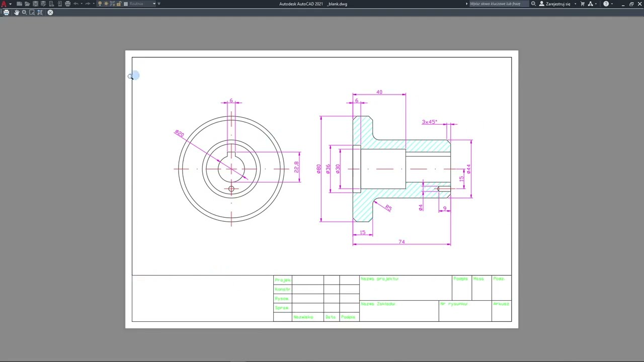644x362 pixels.
Task: Expand the Undo history dropdown arrow
Action: click(82, 4)
